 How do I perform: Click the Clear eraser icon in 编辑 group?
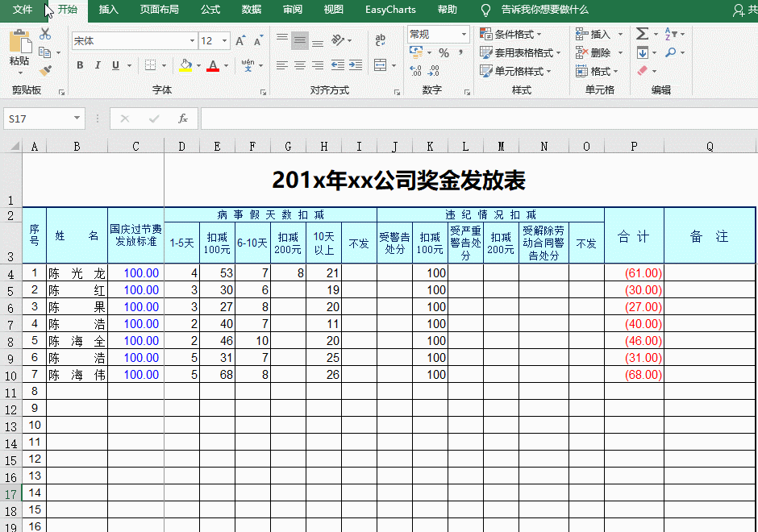pyautogui.click(x=641, y=70)
